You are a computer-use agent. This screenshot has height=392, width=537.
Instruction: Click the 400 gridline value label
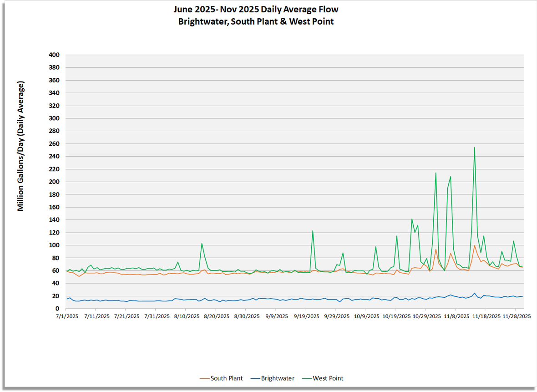55,55
